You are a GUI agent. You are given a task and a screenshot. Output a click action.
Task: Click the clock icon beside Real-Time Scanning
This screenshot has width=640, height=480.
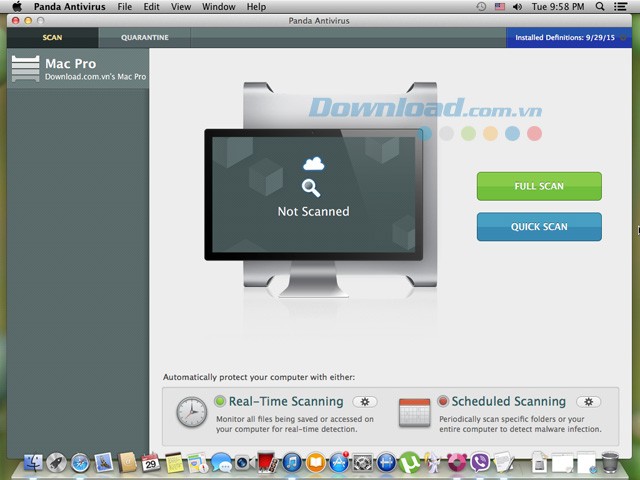point(191,412)
